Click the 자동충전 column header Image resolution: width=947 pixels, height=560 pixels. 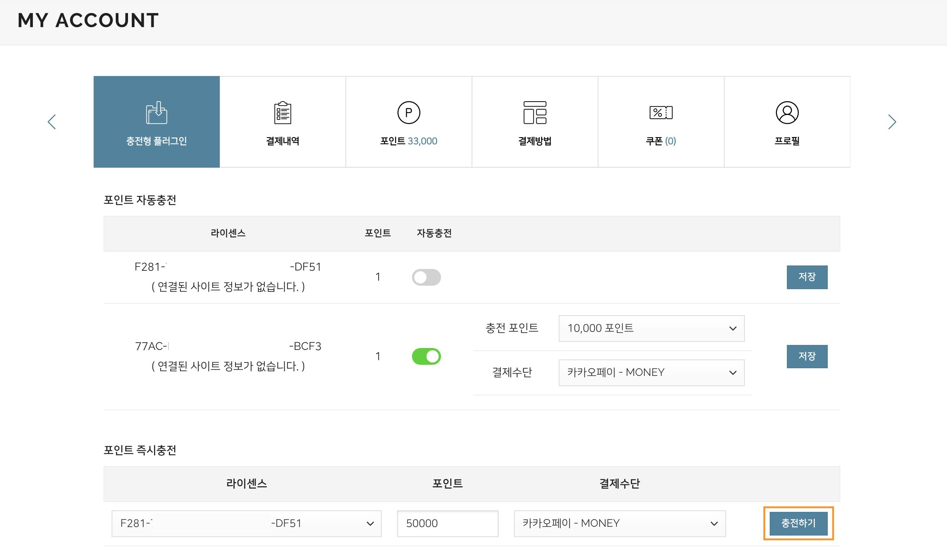(434, 233)
